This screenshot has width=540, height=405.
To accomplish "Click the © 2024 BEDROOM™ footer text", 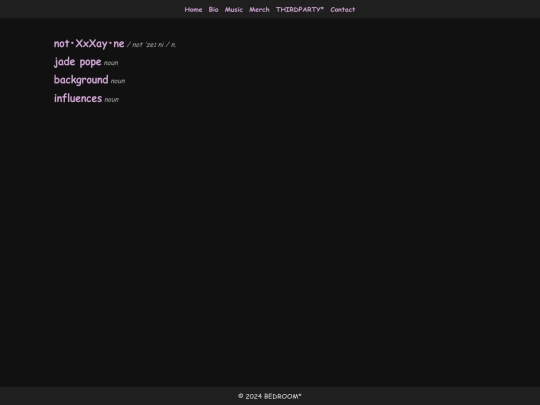I will 270,396.
